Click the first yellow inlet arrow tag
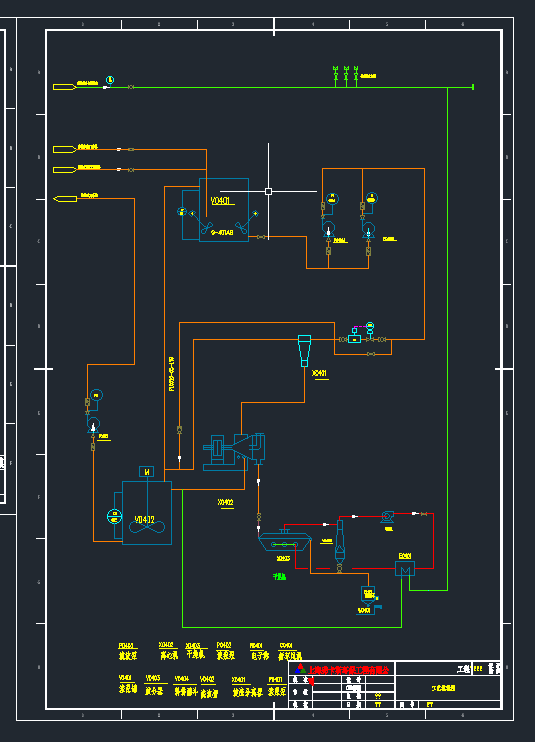 click(65, 87)
